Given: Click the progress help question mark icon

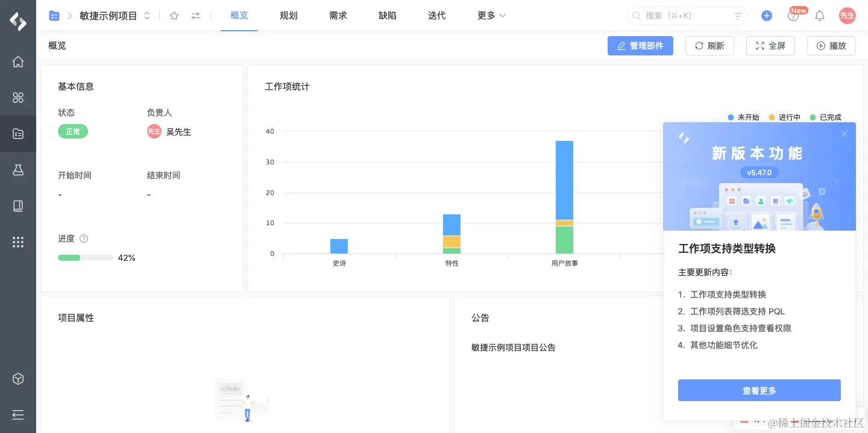Looking at the screenshot, I should point(84,238).
